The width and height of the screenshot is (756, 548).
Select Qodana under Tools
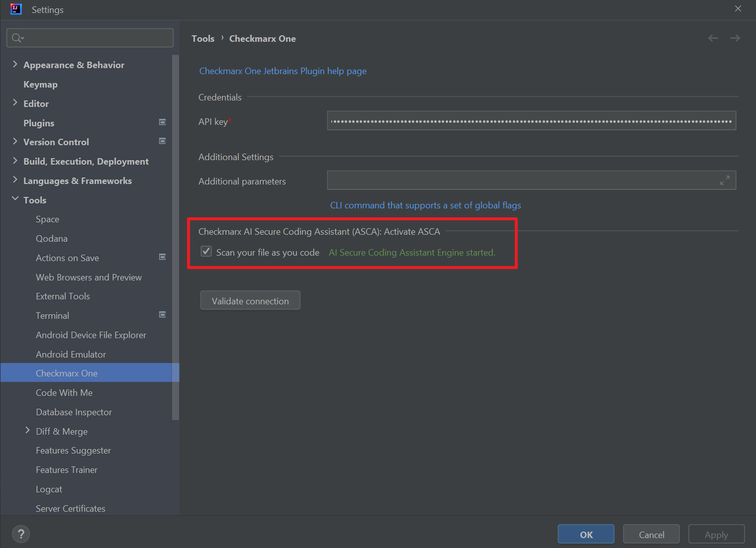click(x=52, y=239)
